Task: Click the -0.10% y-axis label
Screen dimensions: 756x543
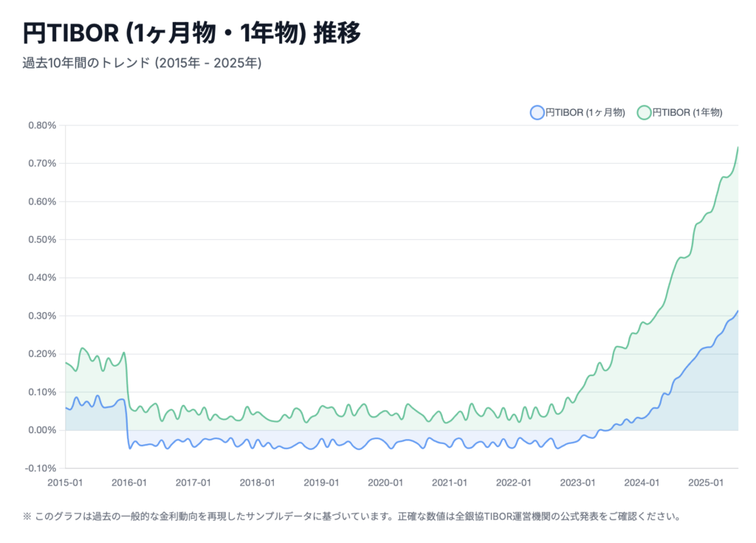Action: [41, 468]
